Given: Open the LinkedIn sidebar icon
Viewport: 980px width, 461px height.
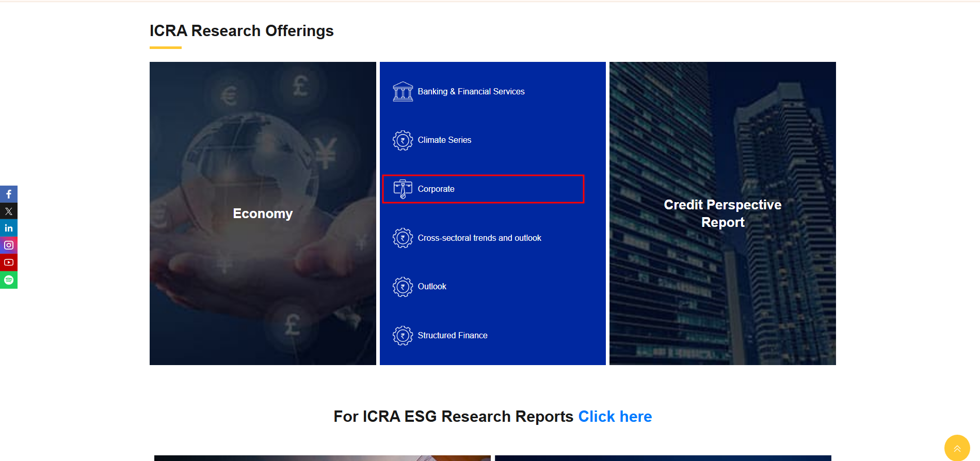Looking at the screenshot, I should point(9,228).
